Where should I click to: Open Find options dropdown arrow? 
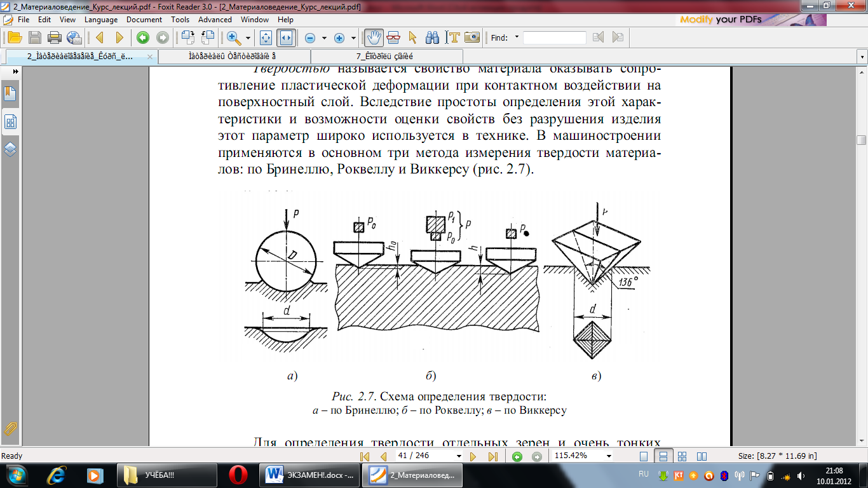517,37
